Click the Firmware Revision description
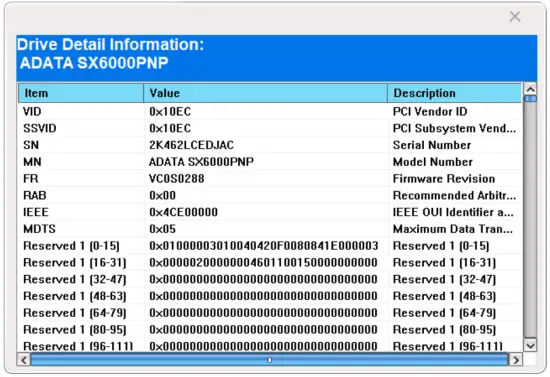 (444, 179)
